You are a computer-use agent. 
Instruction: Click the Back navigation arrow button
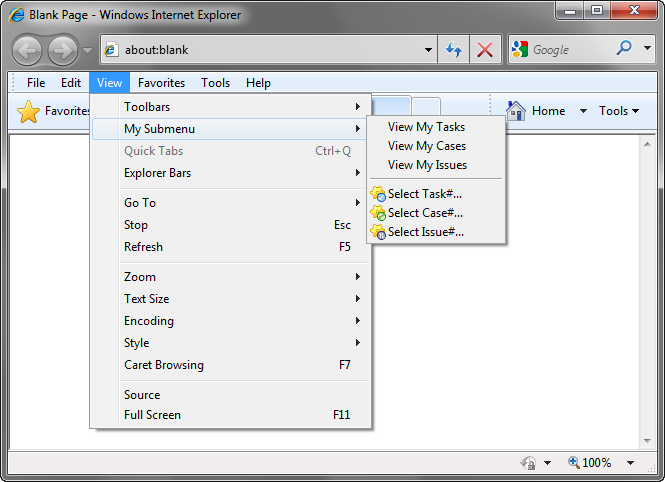pos(27,51)
